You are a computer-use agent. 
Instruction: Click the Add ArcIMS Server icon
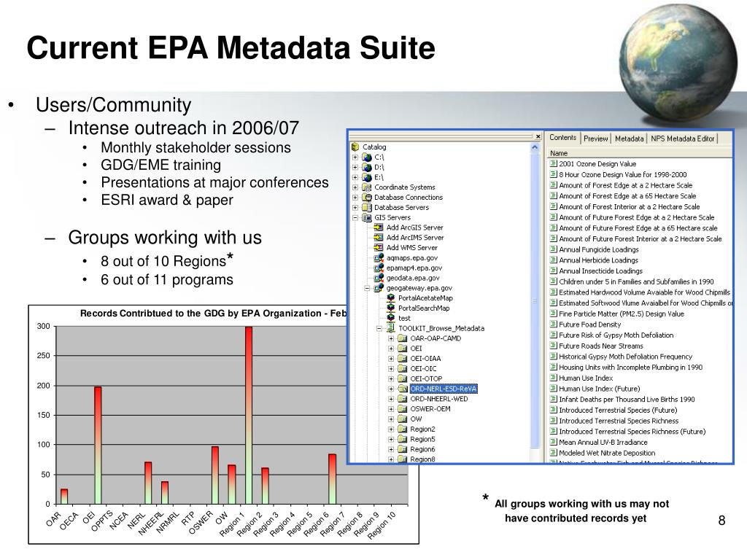click(x=379, y=238)
